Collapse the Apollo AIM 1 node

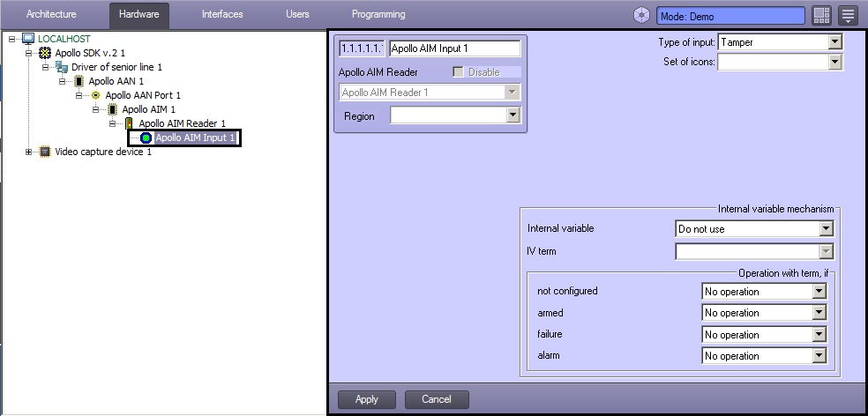coord(96,109)
